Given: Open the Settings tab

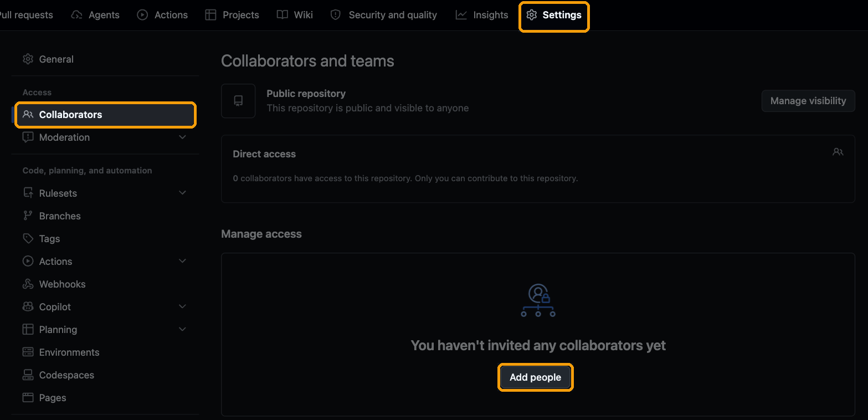Looking at the screenshot, I should (553, 16).
